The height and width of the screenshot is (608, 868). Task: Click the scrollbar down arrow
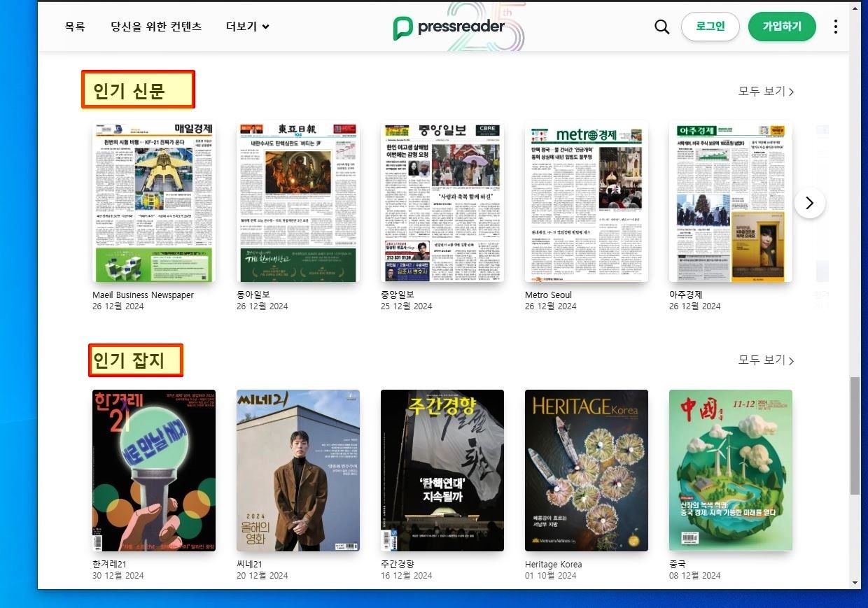coord(855,582)
